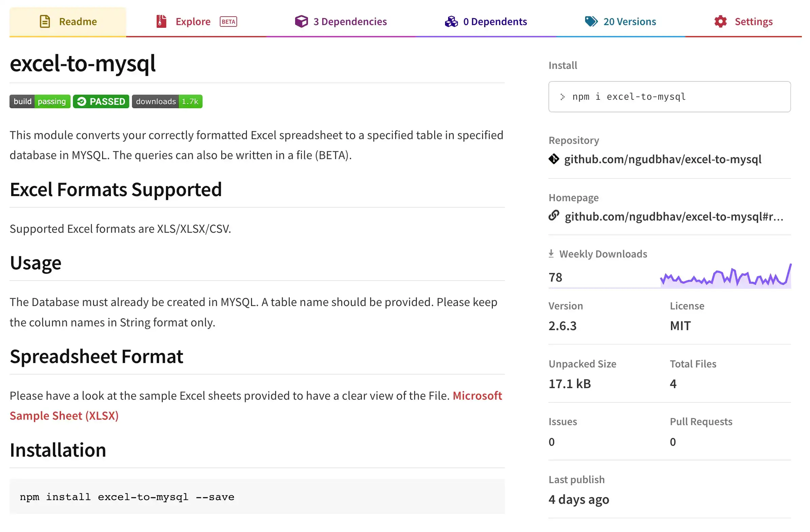Click the Settings gear icon
This screenshot has width=810, height=532.
(x=720, y=21)
